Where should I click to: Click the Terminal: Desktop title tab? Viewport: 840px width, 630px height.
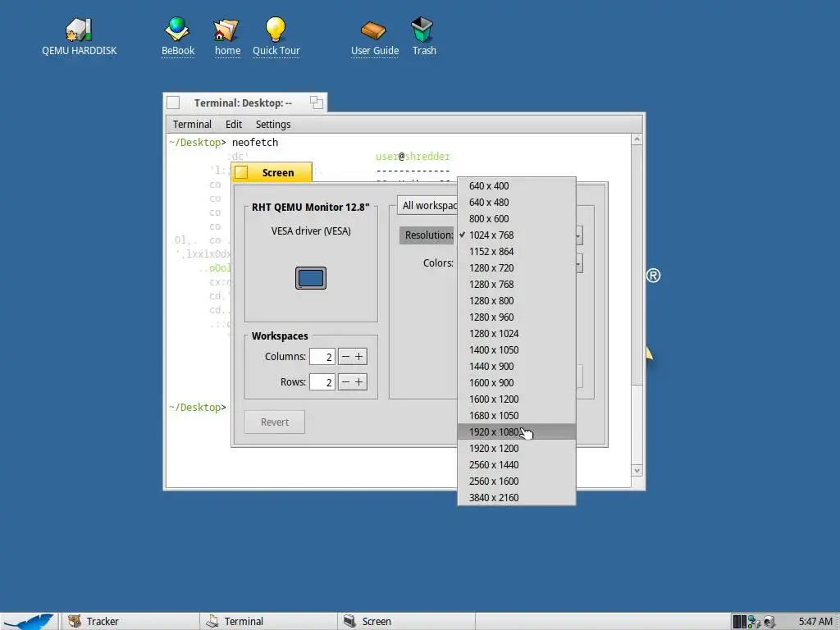point(244,103)
